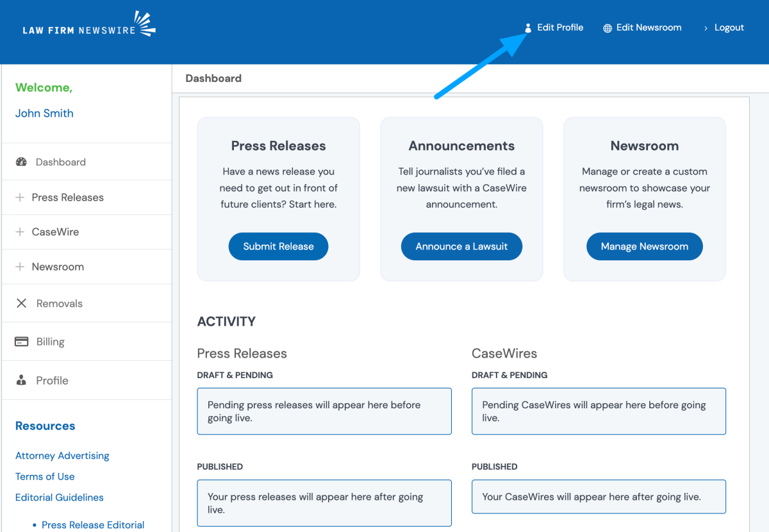Screen dimensions: 769x532
Task: Click the globe icon next to Edit Newsroom
Action: (x=606, y=28)
